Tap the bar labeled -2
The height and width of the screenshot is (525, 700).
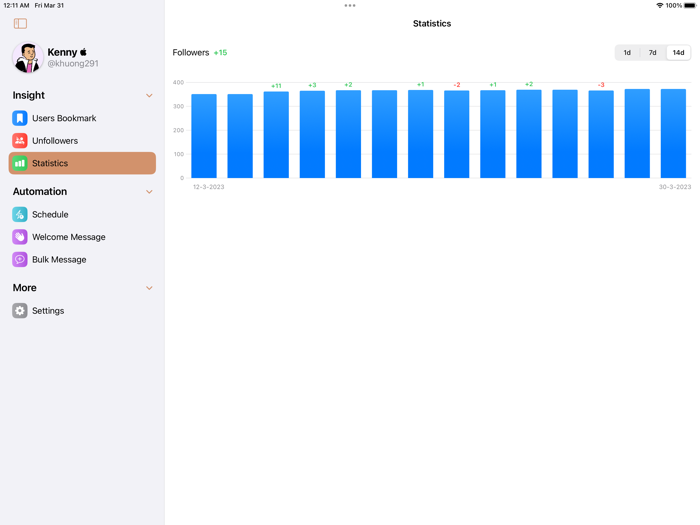457,134
